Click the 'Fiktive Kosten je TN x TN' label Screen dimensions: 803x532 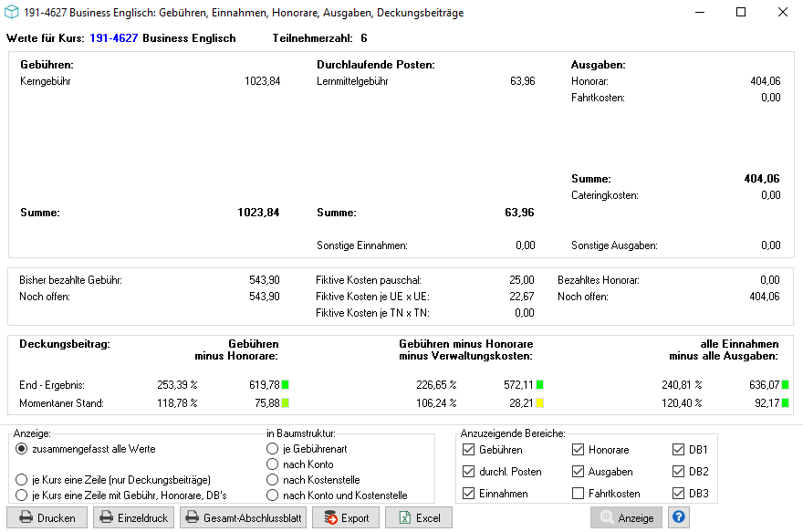click(x=372, y=313)
